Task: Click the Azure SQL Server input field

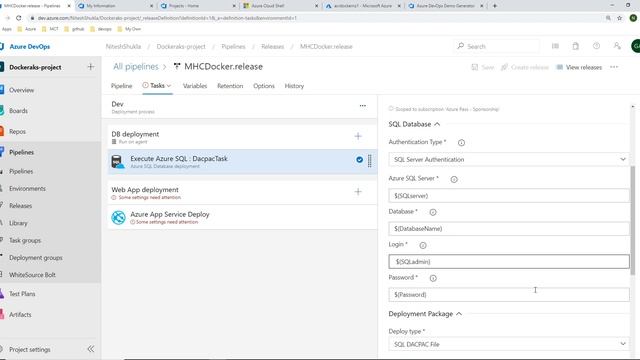Action: pos(509,196)
